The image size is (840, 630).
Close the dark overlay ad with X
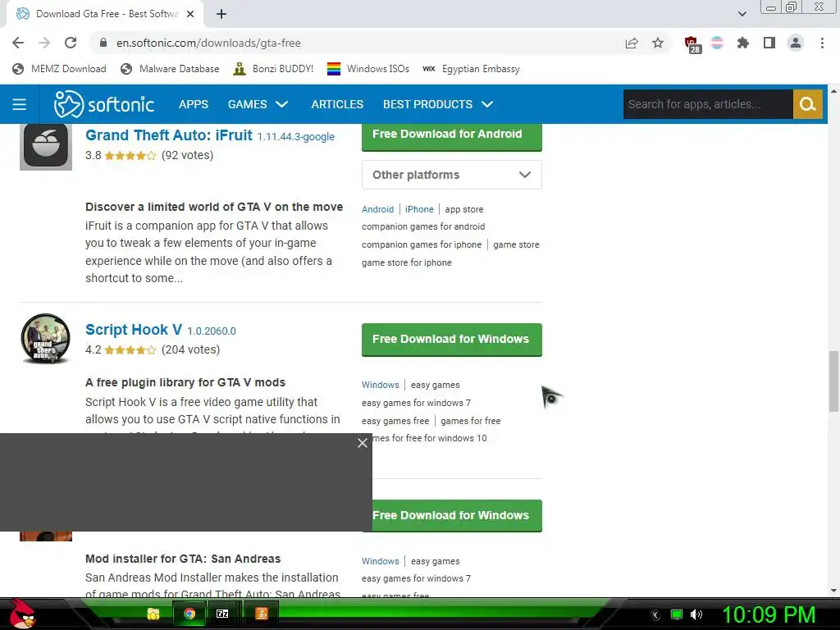point(363,443)
